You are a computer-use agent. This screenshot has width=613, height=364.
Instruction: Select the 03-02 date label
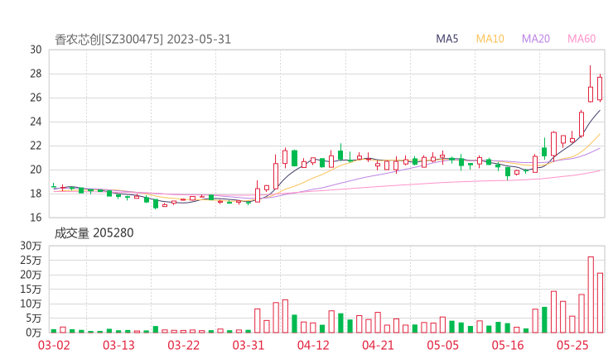(54, 345)
